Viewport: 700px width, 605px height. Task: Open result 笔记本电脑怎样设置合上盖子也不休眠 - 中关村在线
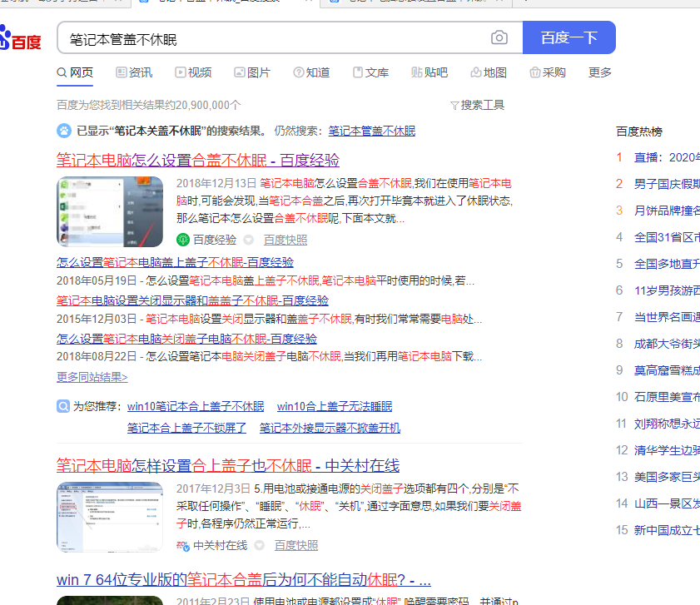(228, 466)
